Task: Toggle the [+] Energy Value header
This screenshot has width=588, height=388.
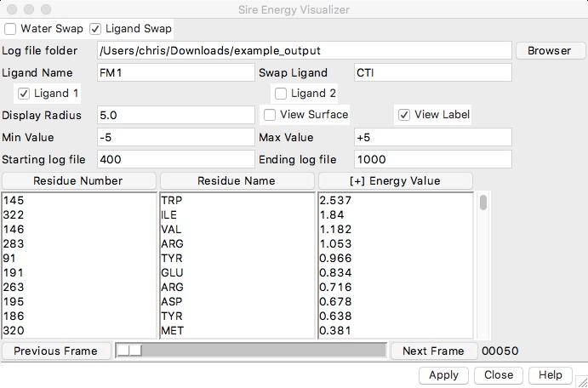Action: (395, 181)
